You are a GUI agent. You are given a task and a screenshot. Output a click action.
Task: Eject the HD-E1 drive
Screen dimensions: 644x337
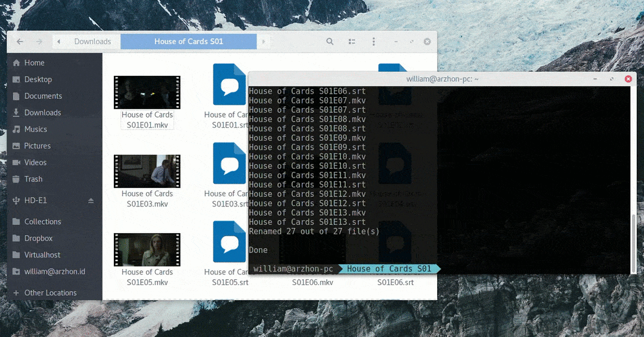91,200
